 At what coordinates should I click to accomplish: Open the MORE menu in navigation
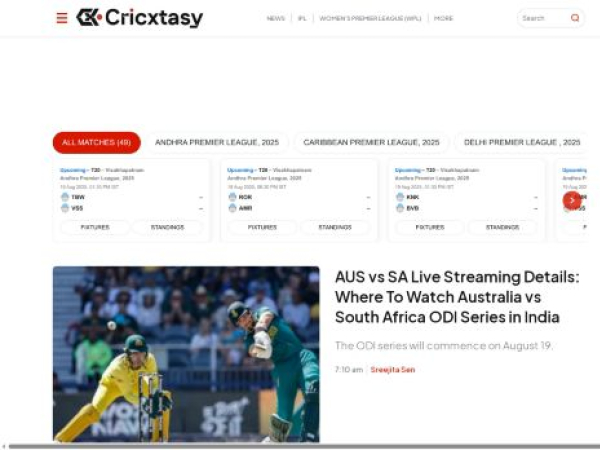[x=443, y=18]
